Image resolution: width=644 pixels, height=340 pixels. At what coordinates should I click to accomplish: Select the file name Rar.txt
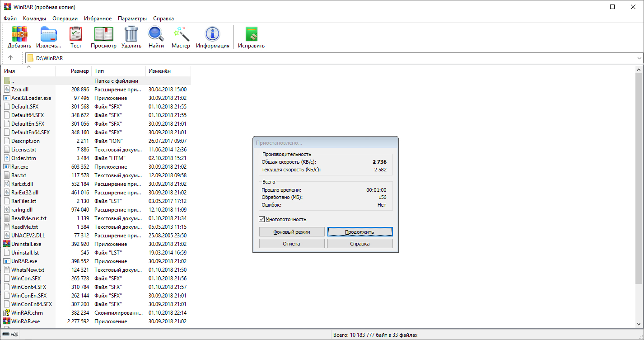tap(19, 175)
